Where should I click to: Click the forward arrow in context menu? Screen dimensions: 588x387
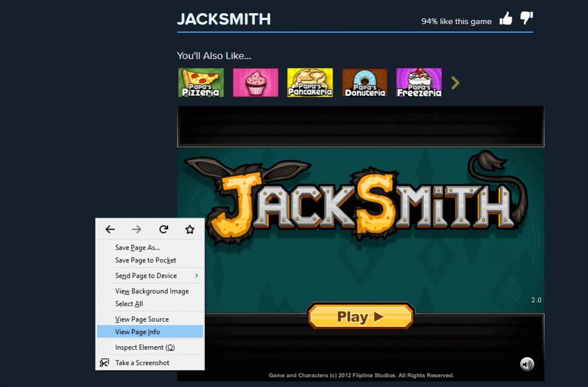click(x=137, y=229)
